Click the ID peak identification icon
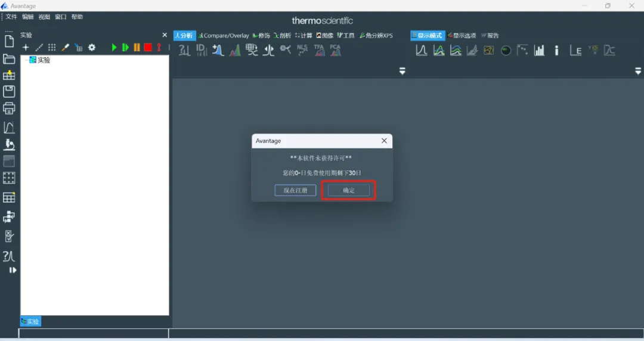644x341 pixels. (x=202, y=50)
